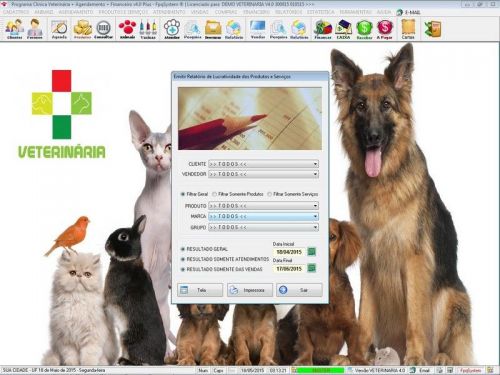The image size is (500, 375).
Task: Expand the PRODUTO dropdown
Action: (x=315, y=206)
